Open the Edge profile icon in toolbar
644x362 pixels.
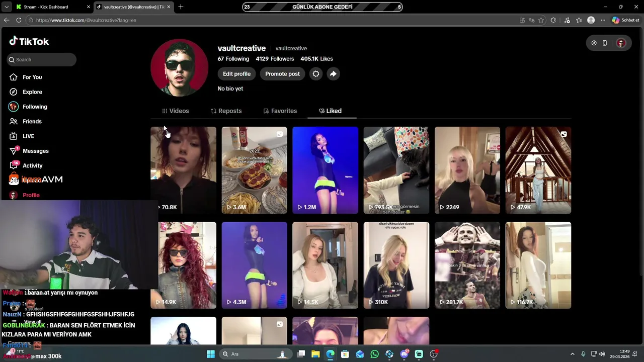591,20
